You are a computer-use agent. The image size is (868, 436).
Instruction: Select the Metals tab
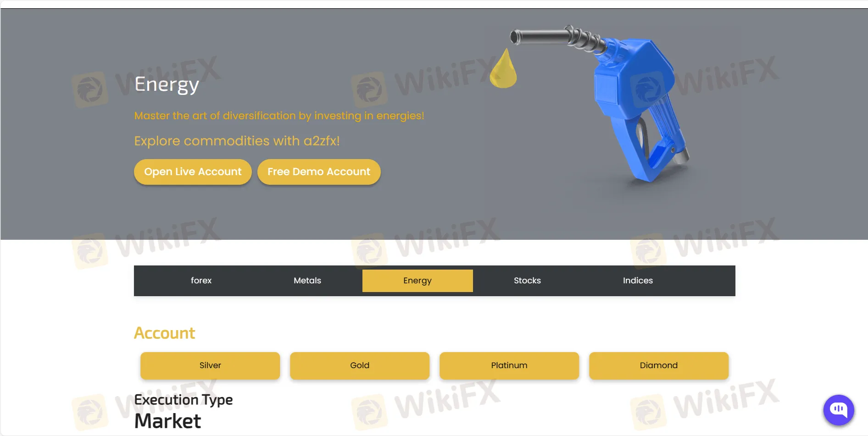[307, 281]
